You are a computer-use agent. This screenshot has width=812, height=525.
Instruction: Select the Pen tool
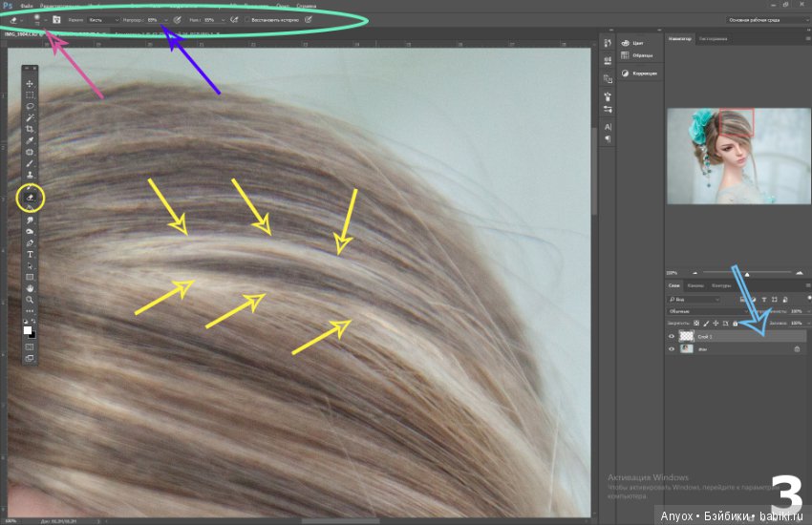point(30,243)
